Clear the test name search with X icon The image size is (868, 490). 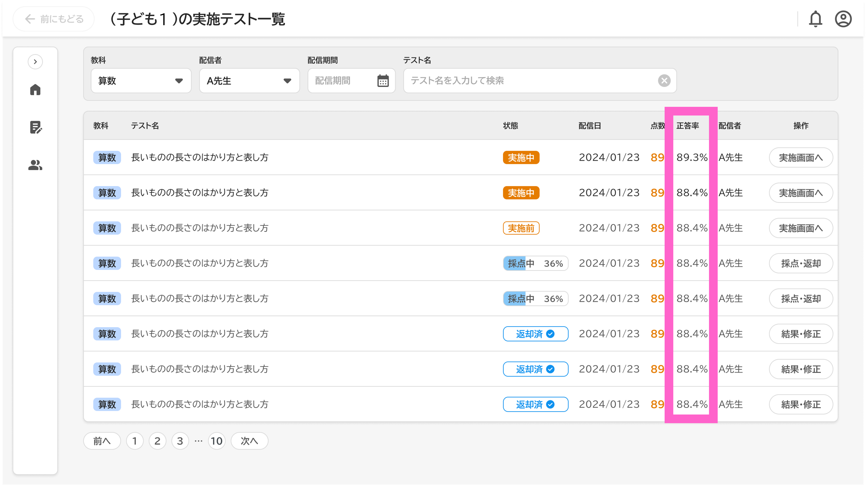tap(664, 81)
